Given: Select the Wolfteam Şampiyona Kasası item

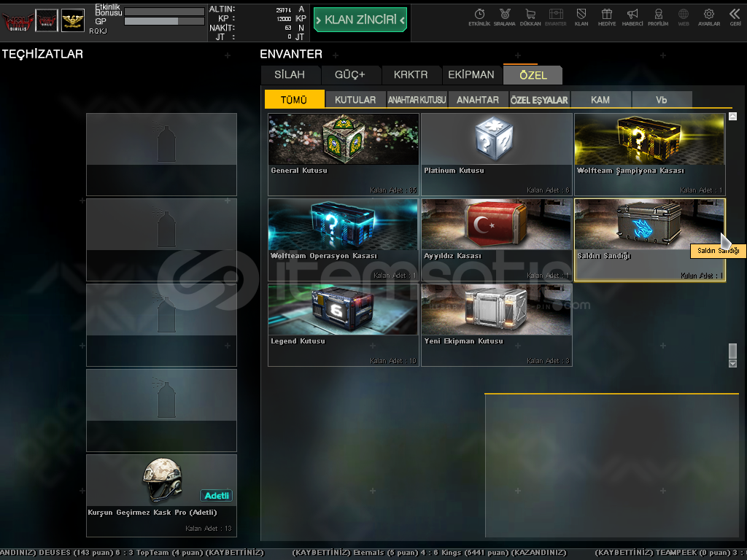Looking at the screenshot, I should 650,155.
